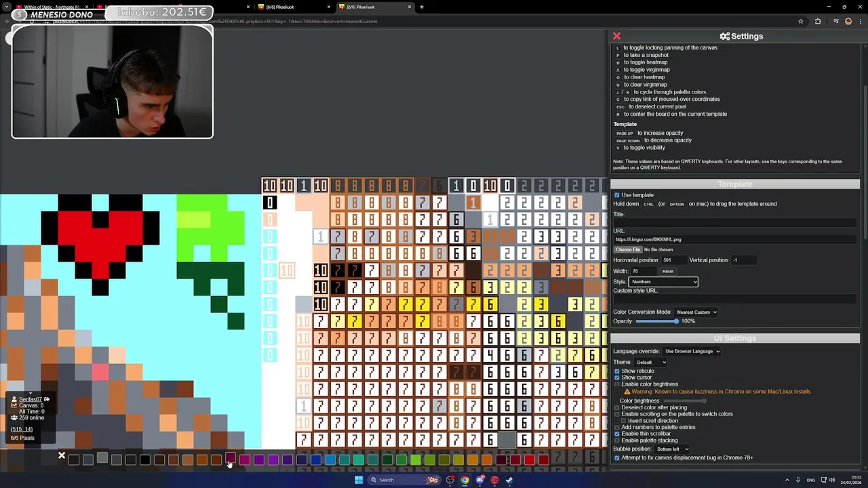Click the template Width field
Image resolution: width=868 pixels, height=488 pixels.
coord(644,271)
